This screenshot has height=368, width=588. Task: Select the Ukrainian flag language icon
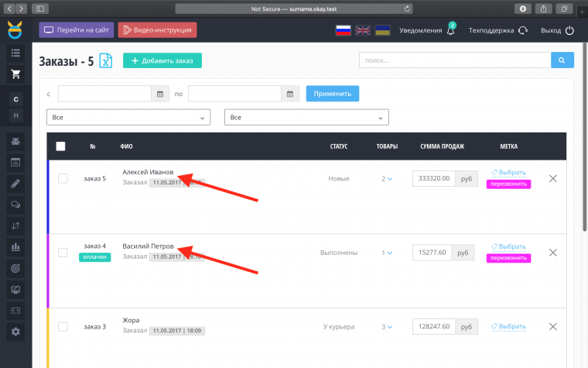(382, 31)
